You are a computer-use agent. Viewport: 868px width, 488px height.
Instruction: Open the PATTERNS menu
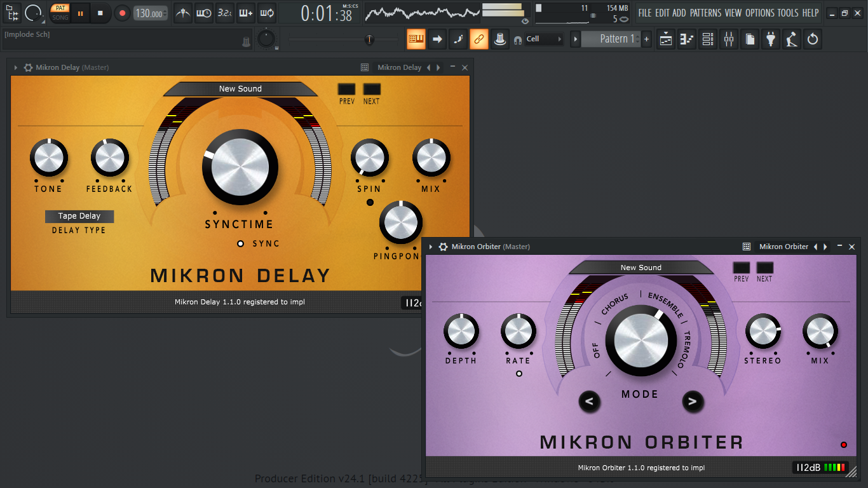coord(705,13)
